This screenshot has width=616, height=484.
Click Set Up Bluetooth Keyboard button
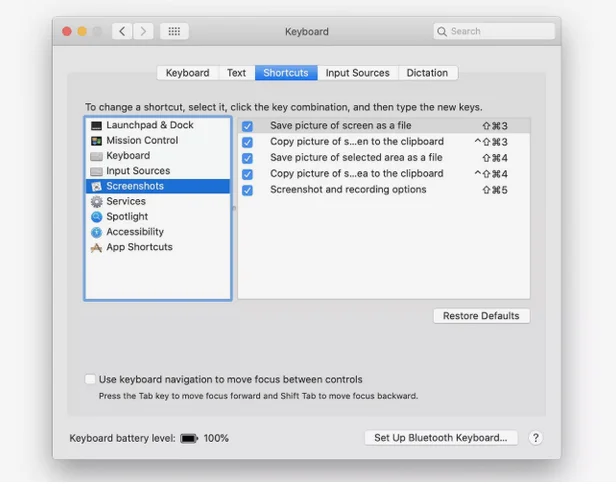pos(440,438)
